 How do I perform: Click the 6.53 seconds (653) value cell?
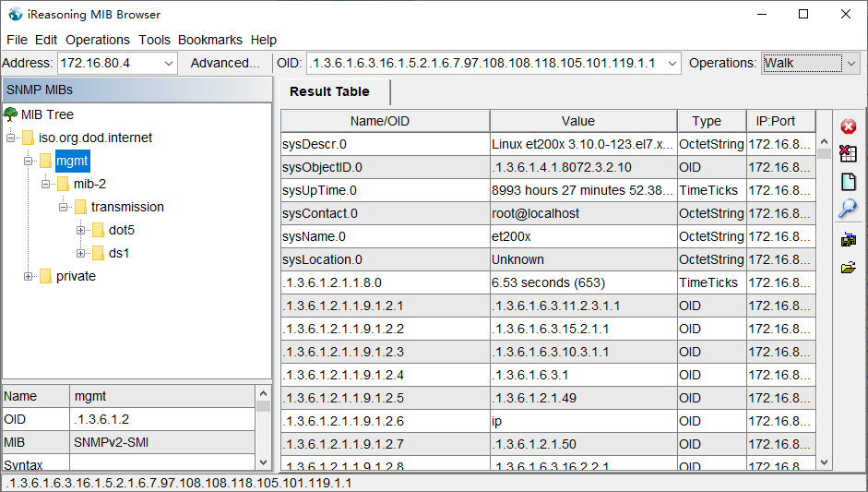click(x=584, y=282)
